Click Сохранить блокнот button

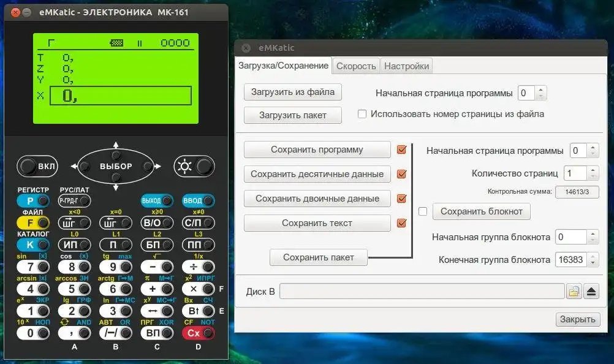point(481,211)
